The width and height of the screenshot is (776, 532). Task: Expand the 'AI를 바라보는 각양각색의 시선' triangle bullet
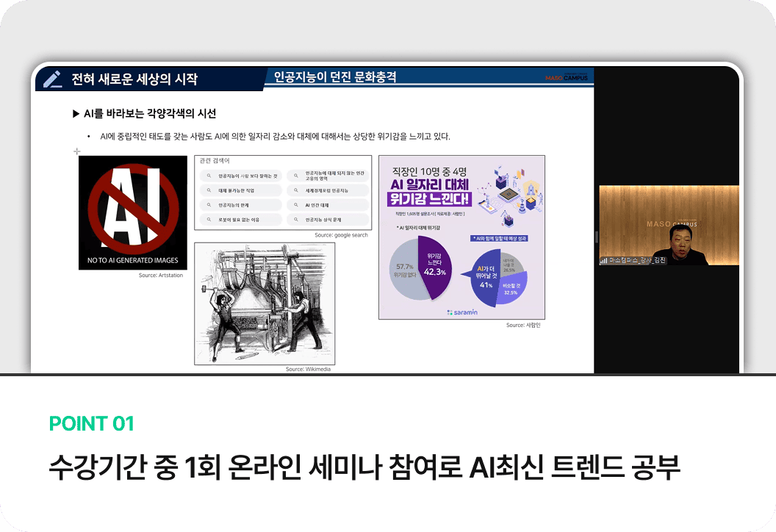click(76, 114)
